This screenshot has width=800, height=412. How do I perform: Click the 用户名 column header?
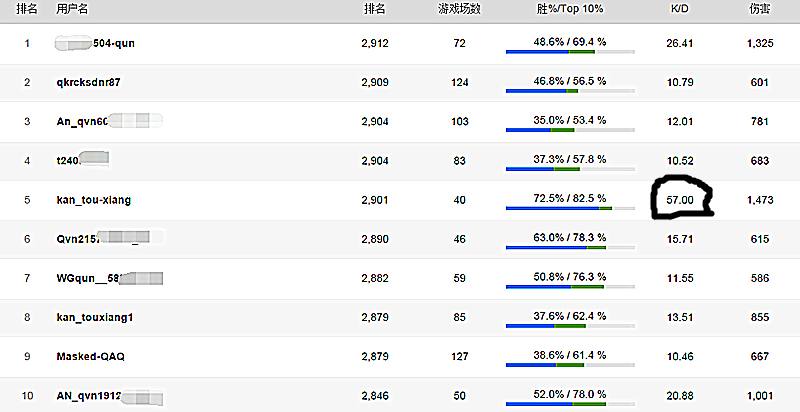(71, 9)
